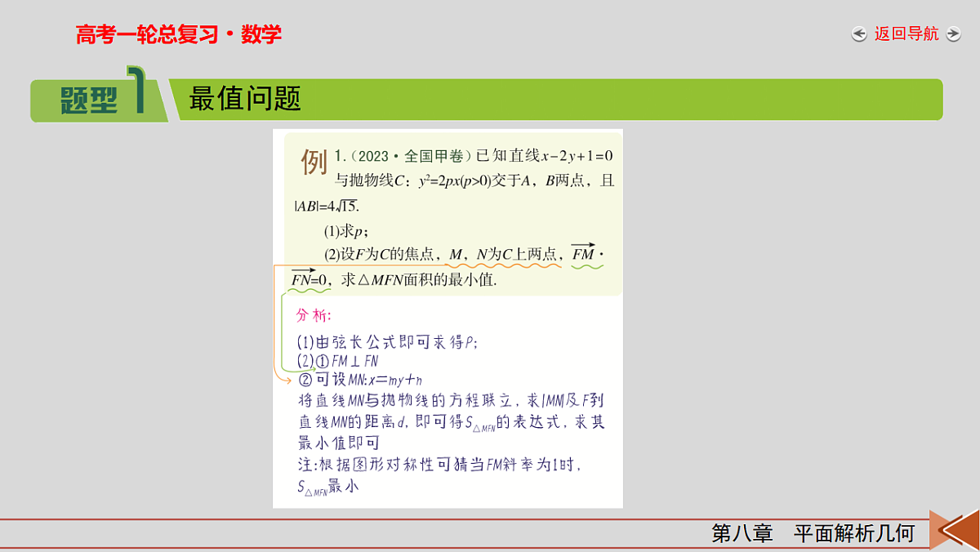The height and width of the screenshot is (552, 980).
Task: Select the header title 高考一轮总复习·数学
Action: point(179,34)
